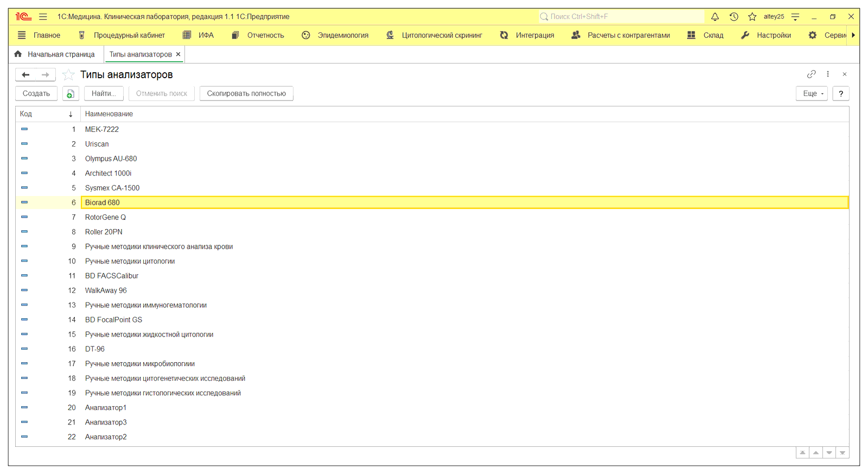Select the MEK-7222 row
The width and height of the screenshot is (868, 474).
pyautogui.click(x=432, y=129)
